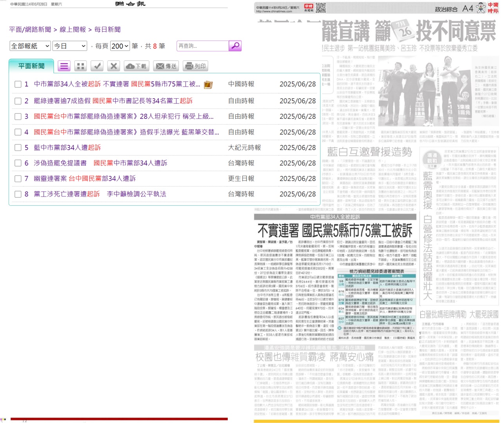Screen dimensions: 504x423
Task: Click the 下載 download button
Action: pos(137,66)
